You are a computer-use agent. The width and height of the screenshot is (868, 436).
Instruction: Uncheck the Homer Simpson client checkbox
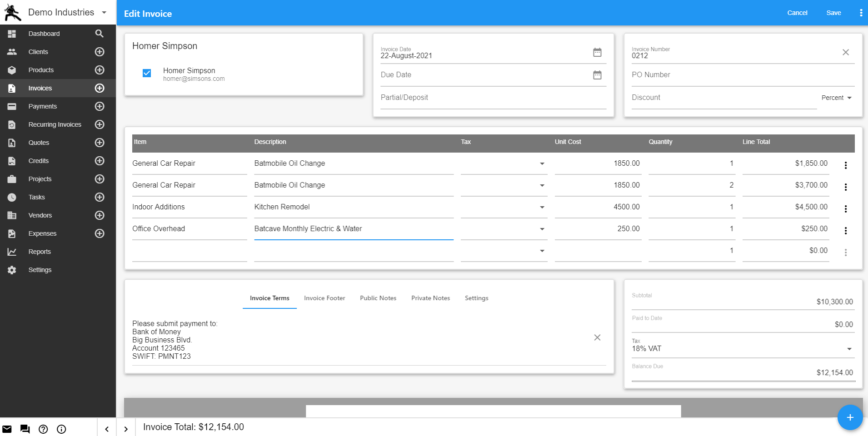coord(146,73)
